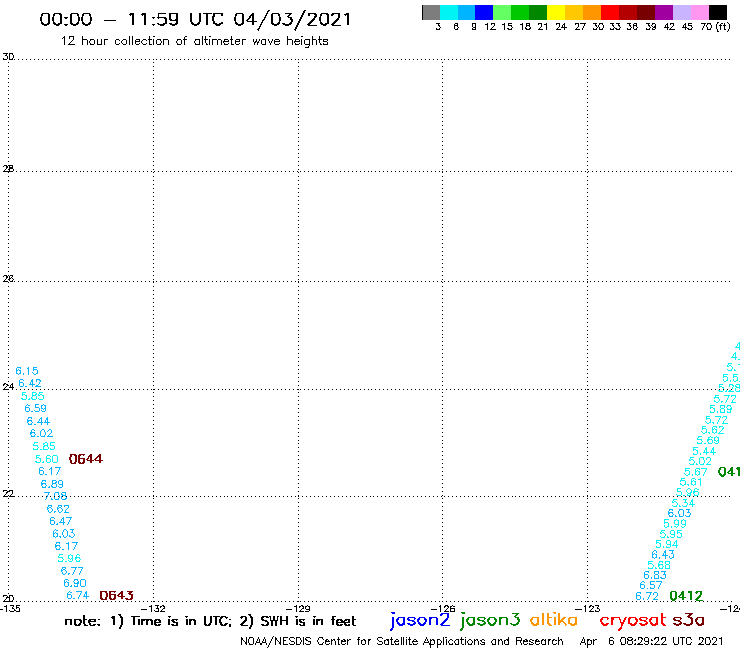Click wave height value 6.90
This screenshot has width=740, height=650.
(x=75, y=583)
